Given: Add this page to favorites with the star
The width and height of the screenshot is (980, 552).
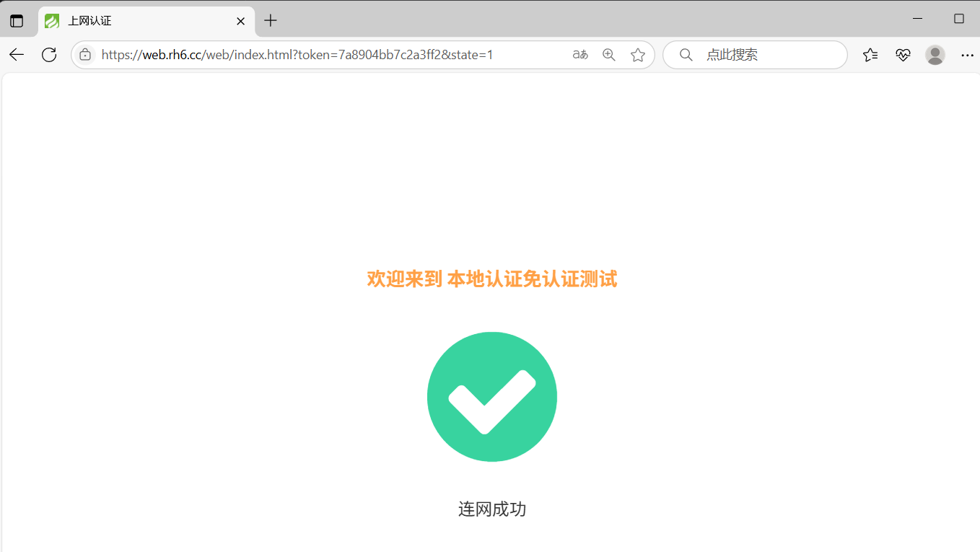Looking at the screenshot, I should [638, 55].
